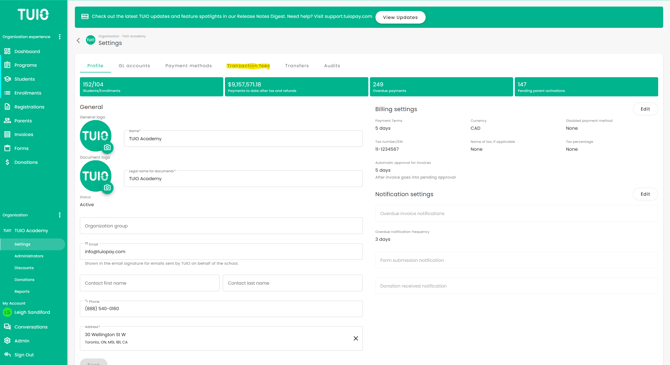Open the Admin gear icon

(x=7, y=341)
